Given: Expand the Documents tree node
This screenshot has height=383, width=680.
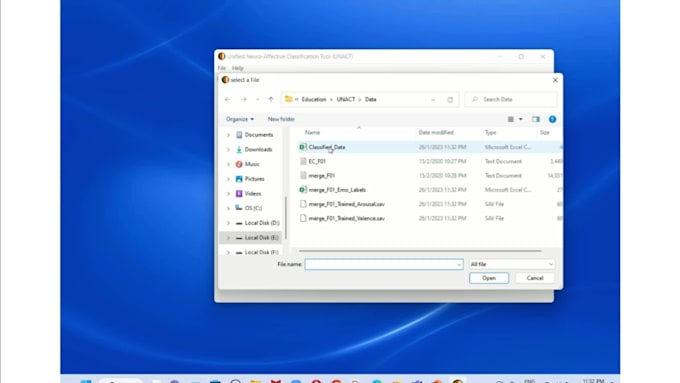Looking at the screenshot, I should (229, 135).
